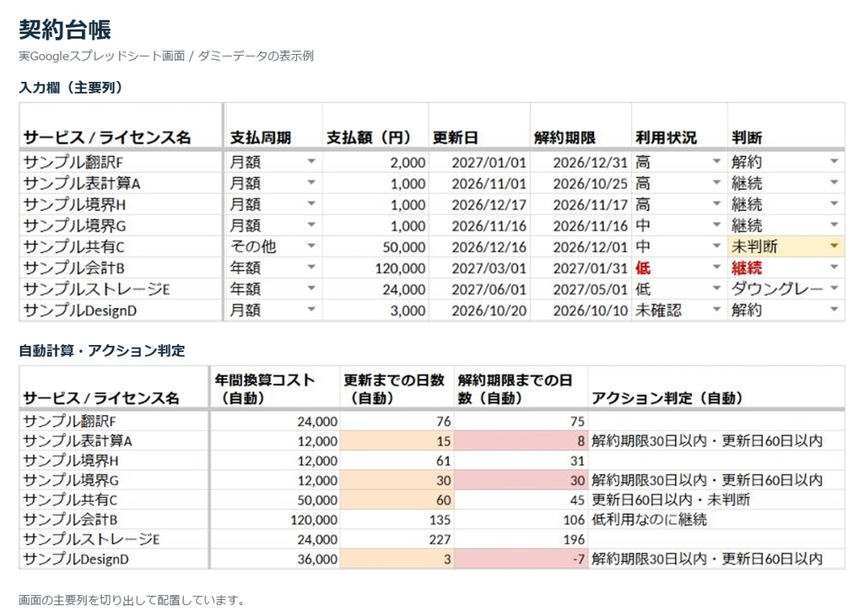864x616 pixels.
Task: Select the annual cost cell 36,000
Action: point(274,559)
